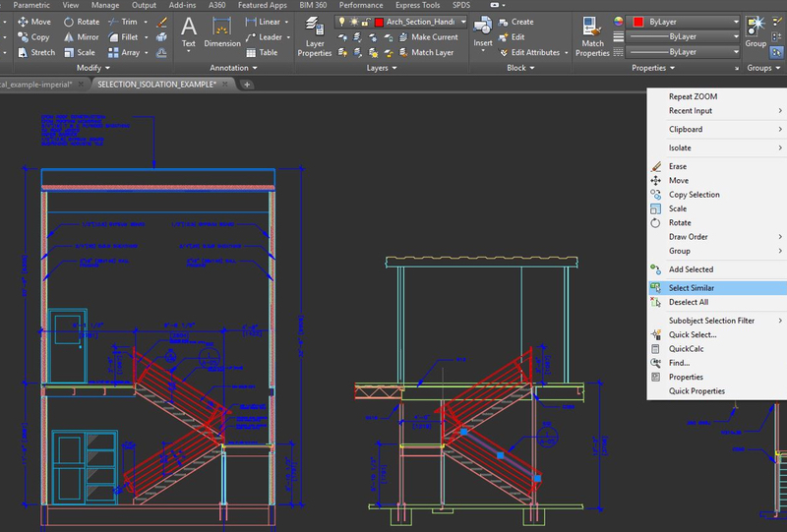Screen dimensions: 787x532
Task: Toggle the layer padlock lock state
Action: point(365,22)
